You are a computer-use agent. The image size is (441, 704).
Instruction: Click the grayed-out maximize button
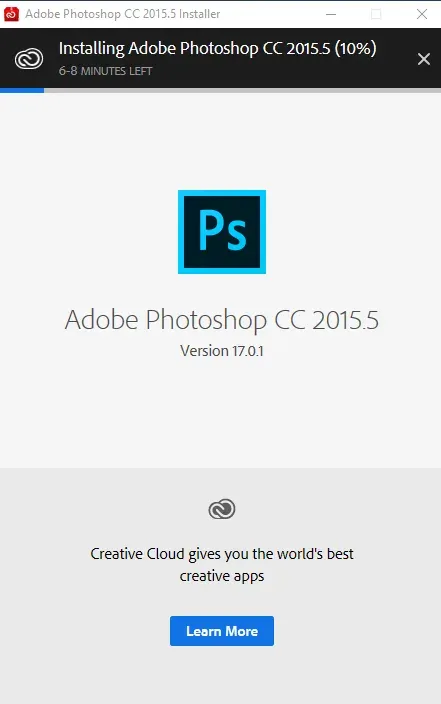(376, 14)
